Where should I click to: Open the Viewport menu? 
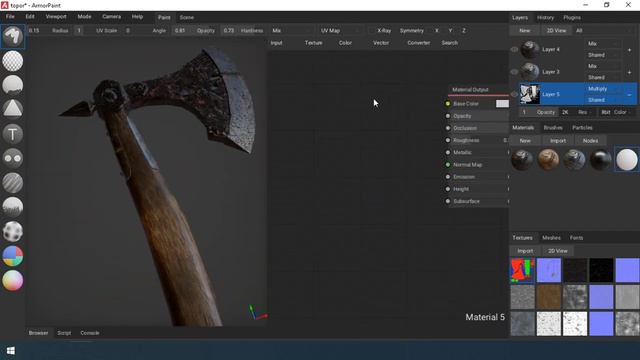tap(56, 17)
